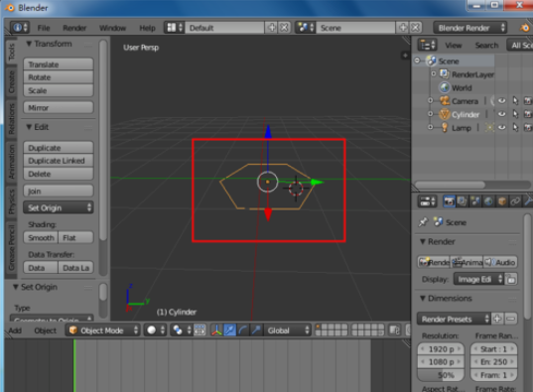533x392 pixels.
Task: Click the Translate button
Action: coord(59,64)
